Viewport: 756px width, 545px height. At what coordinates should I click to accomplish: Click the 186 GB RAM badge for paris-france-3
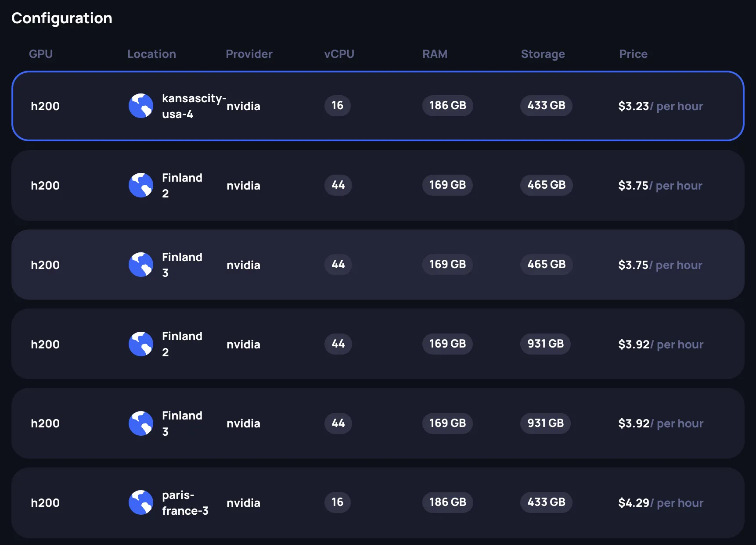447,502
